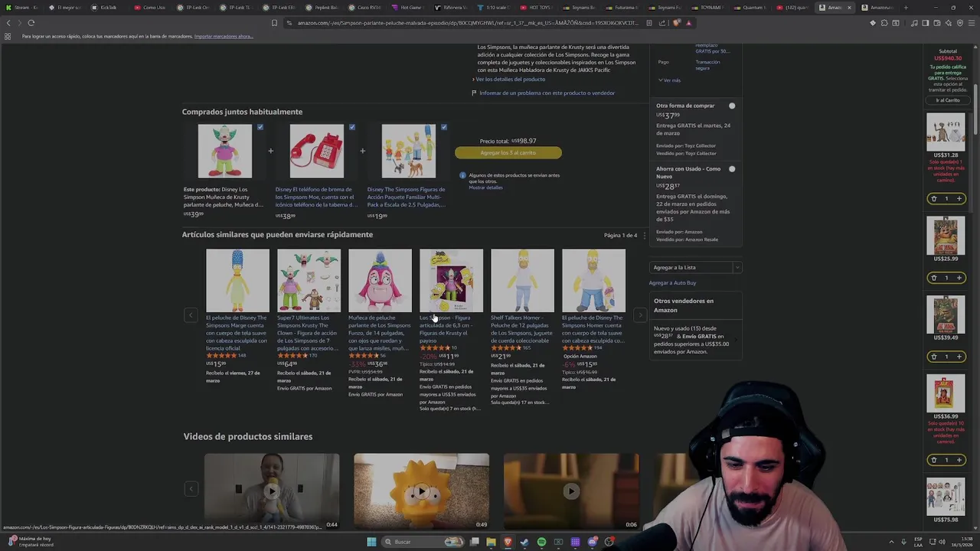
Task: Select the 'Ahorra con Usado' radio option
Action: click(732, 169)
